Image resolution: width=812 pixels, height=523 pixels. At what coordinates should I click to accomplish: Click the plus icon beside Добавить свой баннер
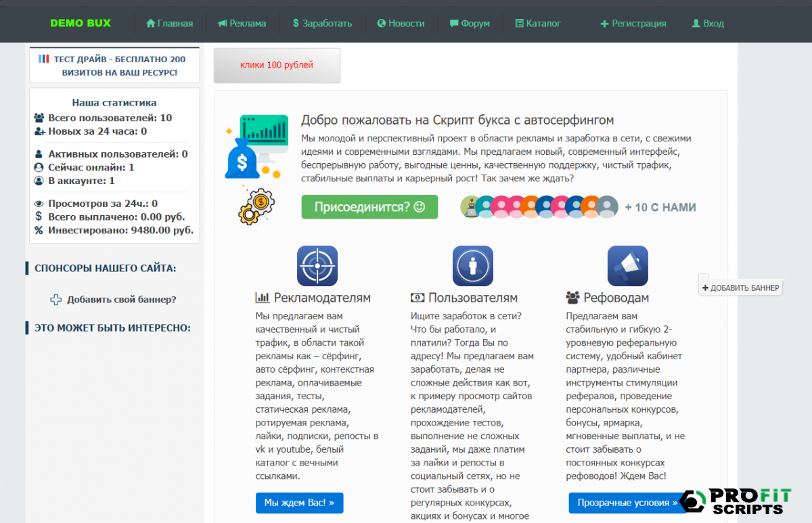(56, 300)
